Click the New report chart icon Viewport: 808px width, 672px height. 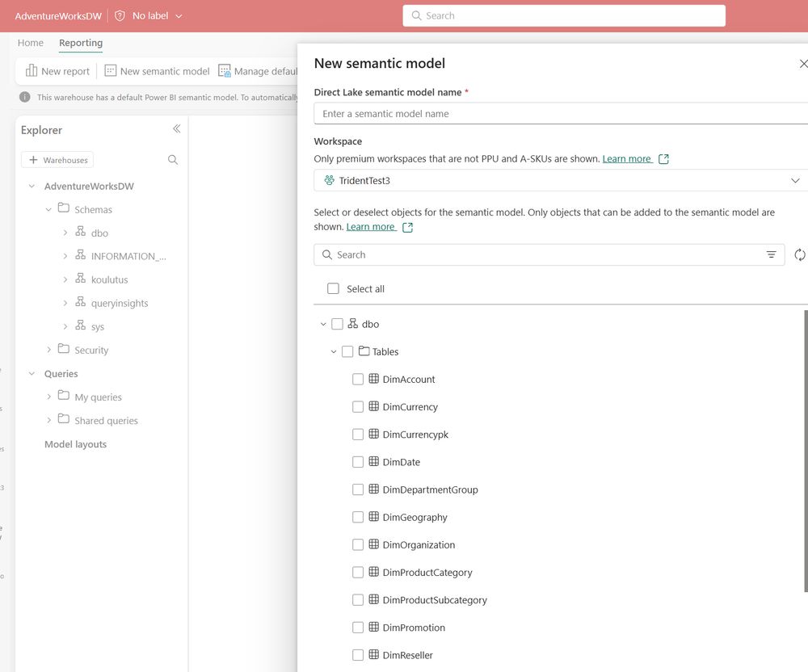pyautogui.click(x=32, y=70)
